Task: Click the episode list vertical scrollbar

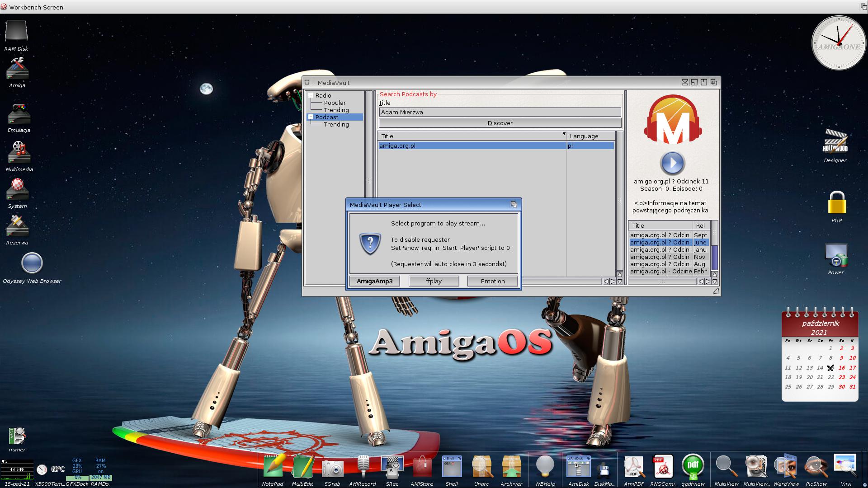Action: point(714,245)
